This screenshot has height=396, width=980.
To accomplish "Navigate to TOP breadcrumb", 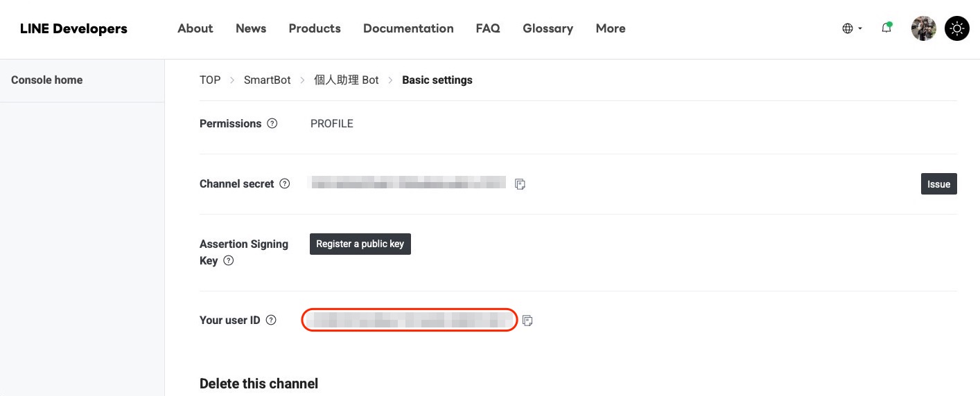I will click(210, 80).
